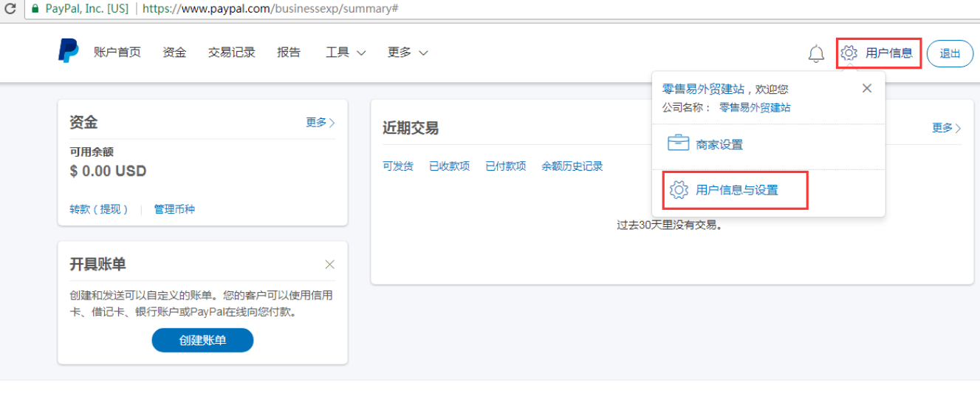Screen dimensions: 980x397
Task: Expand the 更多 navigation dropdown
Action: click(408, 52)
